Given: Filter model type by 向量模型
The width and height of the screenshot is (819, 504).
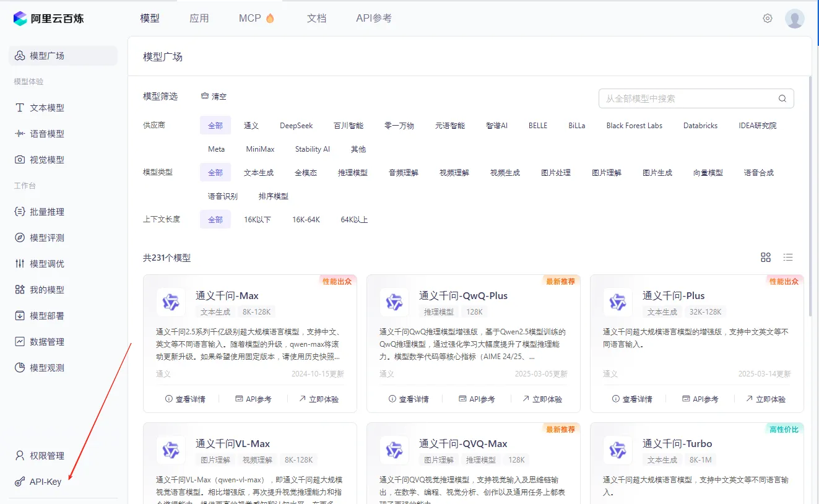Looking at the screenshot, I should pos(708,173).
